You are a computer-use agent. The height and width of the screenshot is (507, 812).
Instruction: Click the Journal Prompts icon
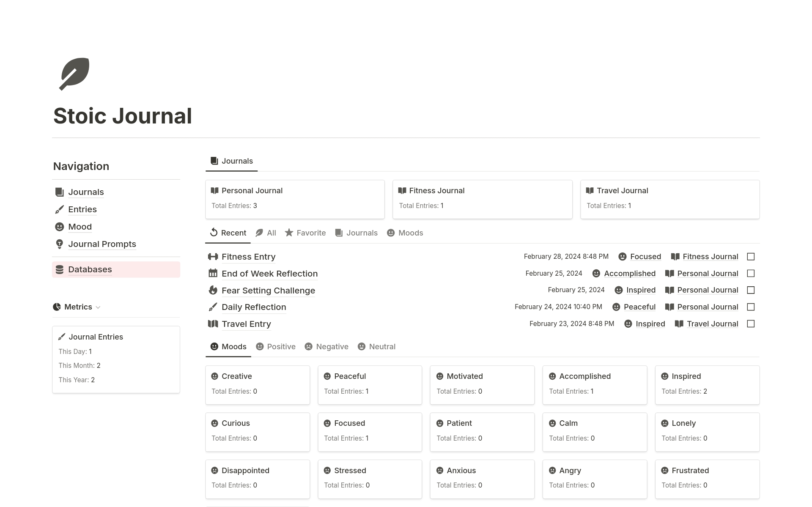[x=60, y=244]
